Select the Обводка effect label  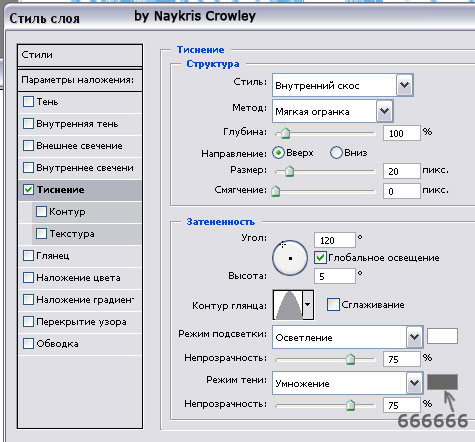click(x=57, y=344)
